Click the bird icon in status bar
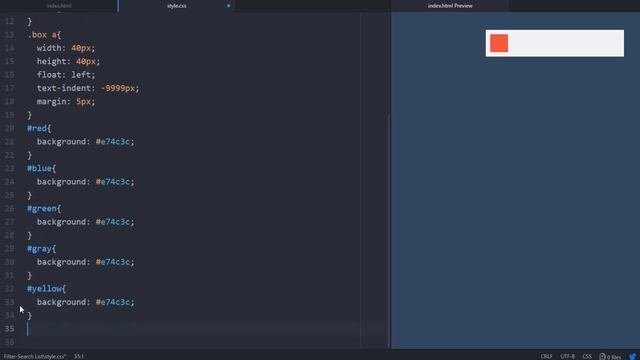This screenshot has width=640, height=360. click(633, 357)
